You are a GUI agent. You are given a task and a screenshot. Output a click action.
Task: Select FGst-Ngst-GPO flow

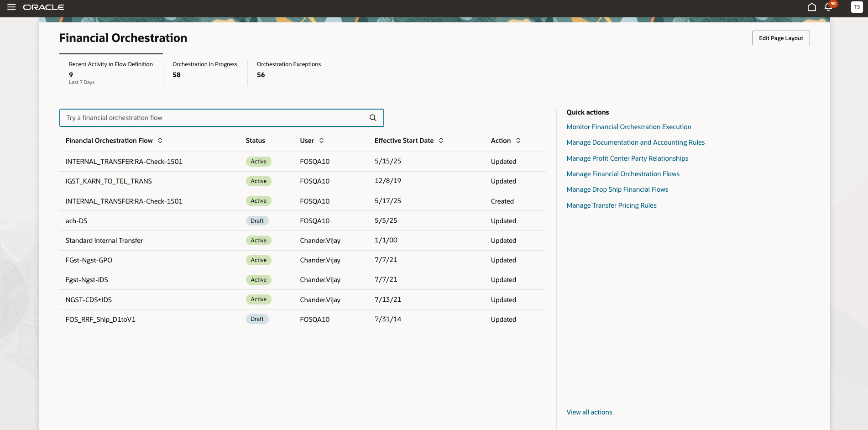pos(89,260)
